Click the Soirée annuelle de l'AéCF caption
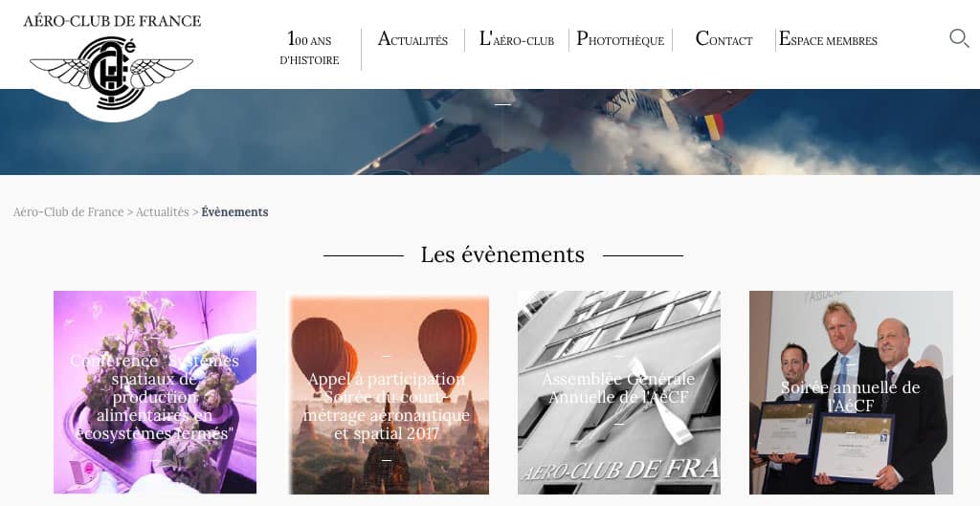This screenshot has width=980, height=506. tap(850, 396)
